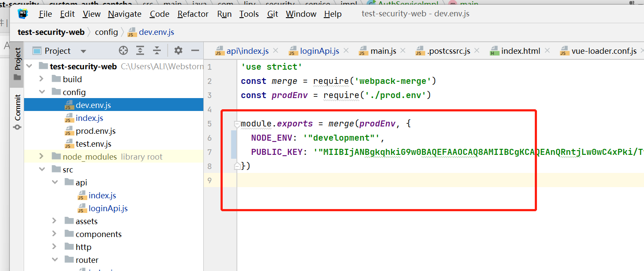Screen dimensions: 644x271
Task: Click 'webpack-merge' string in line 2
Action: (x=393, y=81)
